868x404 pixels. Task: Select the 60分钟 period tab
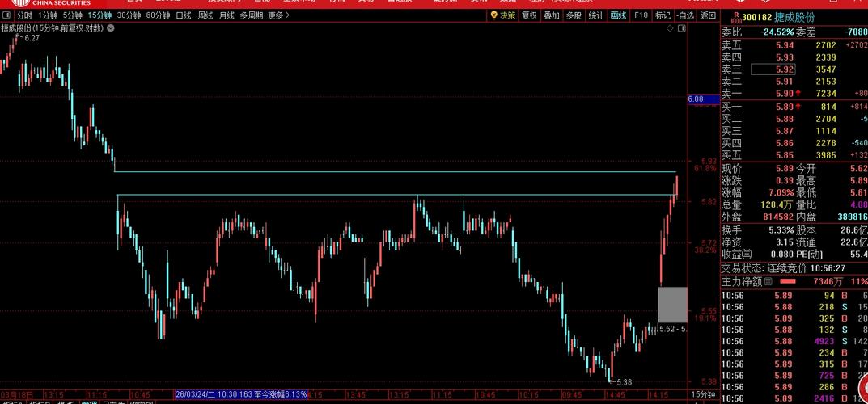point(158,15)
